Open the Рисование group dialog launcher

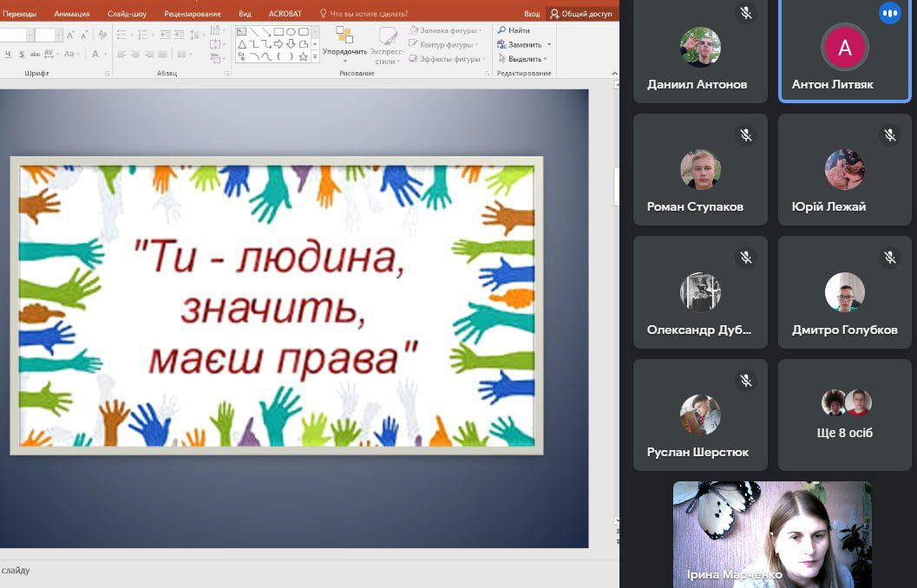(488, 74)
